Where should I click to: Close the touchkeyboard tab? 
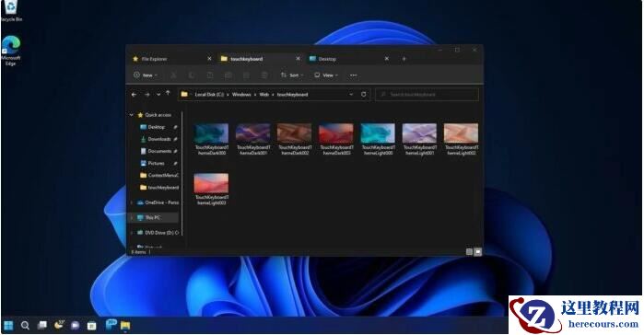[x=299, y=59]
